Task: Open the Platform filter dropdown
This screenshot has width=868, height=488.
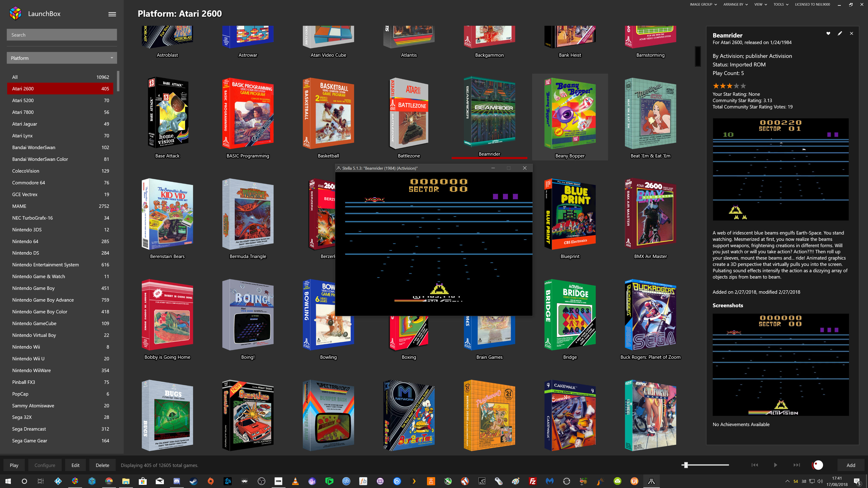Action: (x=62, y=58)
